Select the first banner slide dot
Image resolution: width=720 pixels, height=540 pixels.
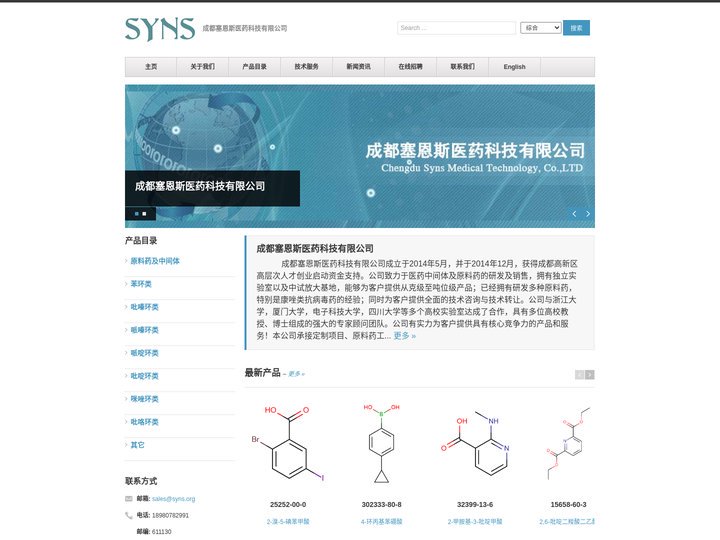point(136,214)
